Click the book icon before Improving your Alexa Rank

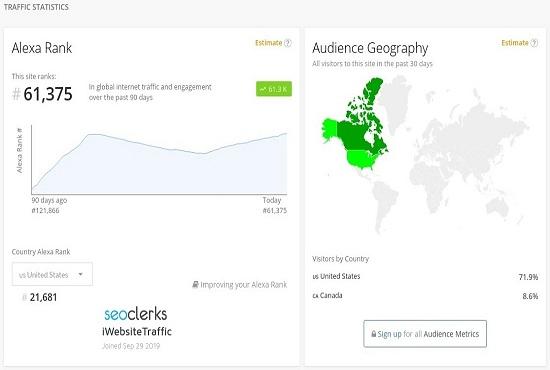196,284
